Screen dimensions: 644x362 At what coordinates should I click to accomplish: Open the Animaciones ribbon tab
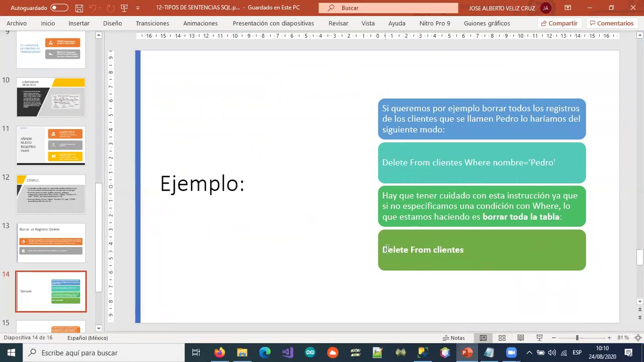click(x=201, y=23)
